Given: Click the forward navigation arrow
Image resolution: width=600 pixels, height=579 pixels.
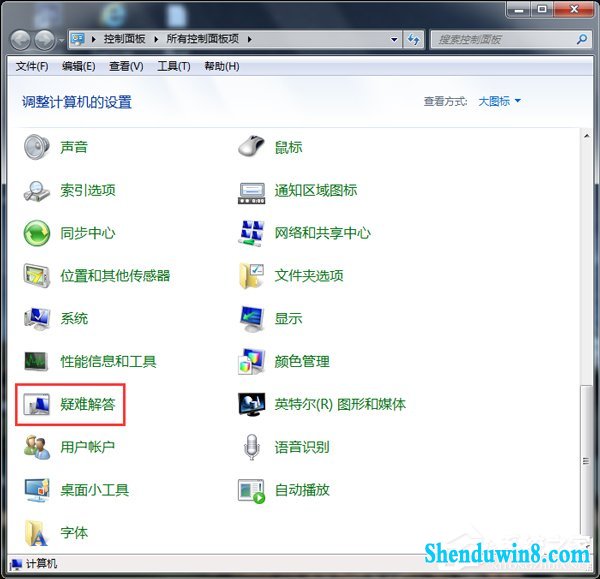Looking at the screenshot, I should (45, 40).
